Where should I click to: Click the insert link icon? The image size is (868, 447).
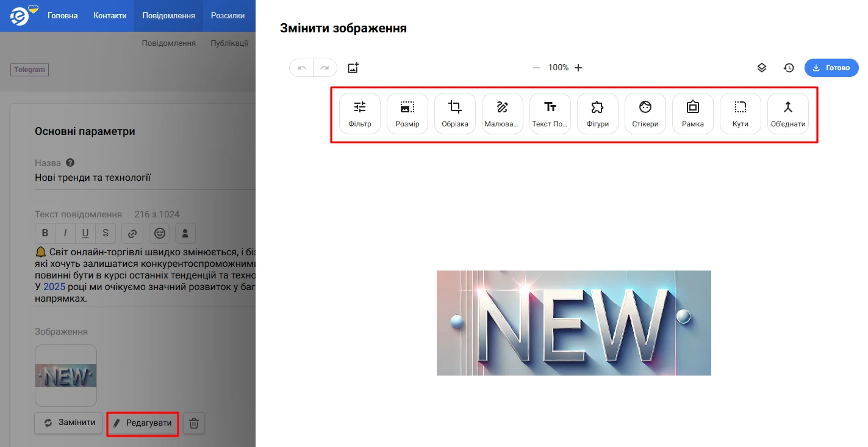[132, 233]
